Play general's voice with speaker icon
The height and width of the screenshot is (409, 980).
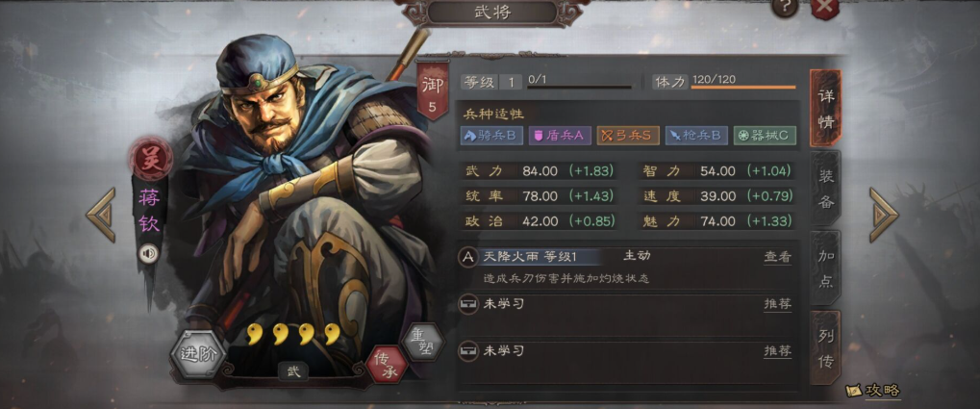tap(148, 254)
